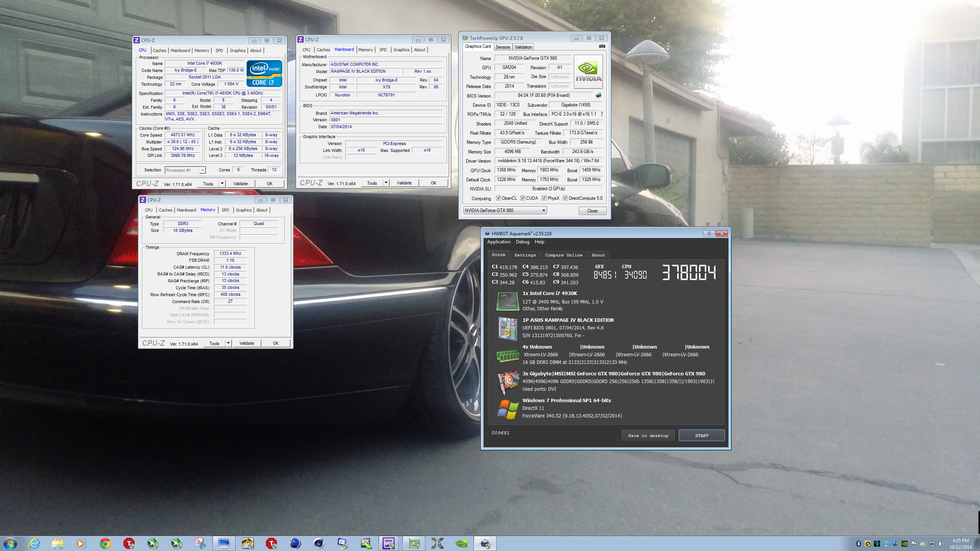Open the NVIDIA GeForce GTX 980 GPU selector
980x551 pixels.
[505, 210]
